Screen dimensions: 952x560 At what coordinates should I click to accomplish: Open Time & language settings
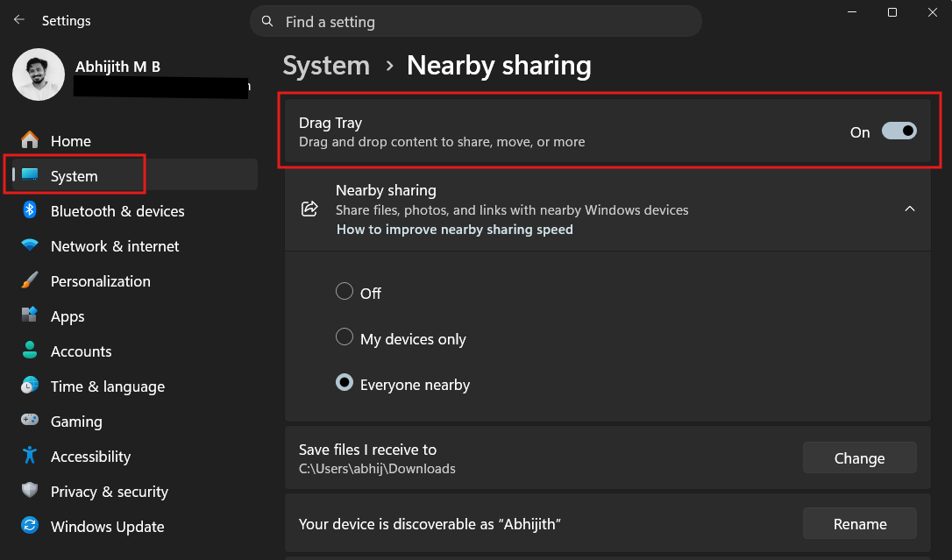107,386
